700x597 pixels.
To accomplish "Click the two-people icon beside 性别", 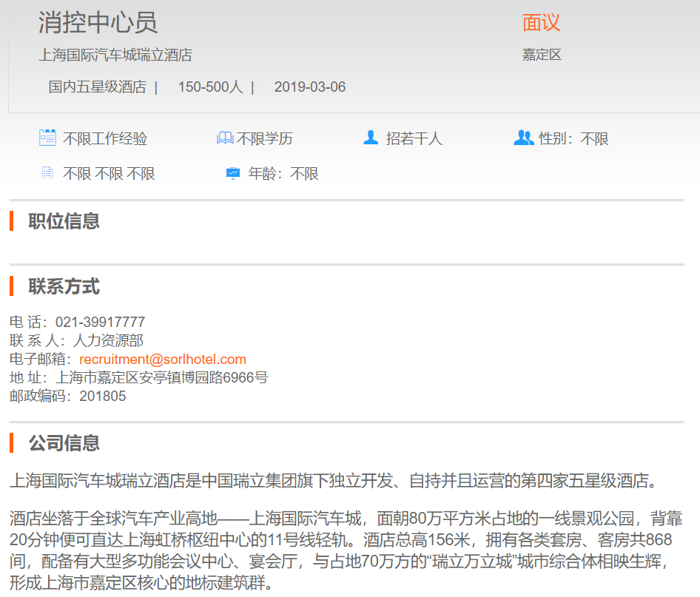I will coord(523,138).
